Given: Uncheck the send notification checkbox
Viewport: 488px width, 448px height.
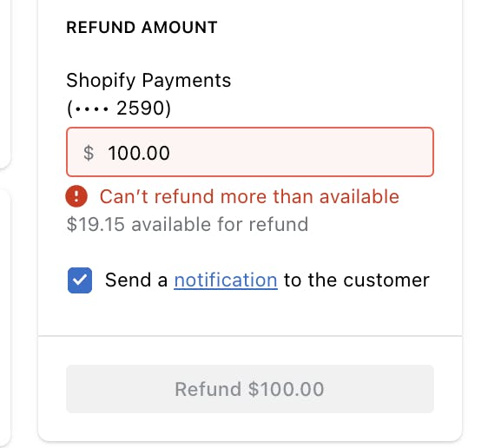Looking at the screenshot, I should [80, 280].
